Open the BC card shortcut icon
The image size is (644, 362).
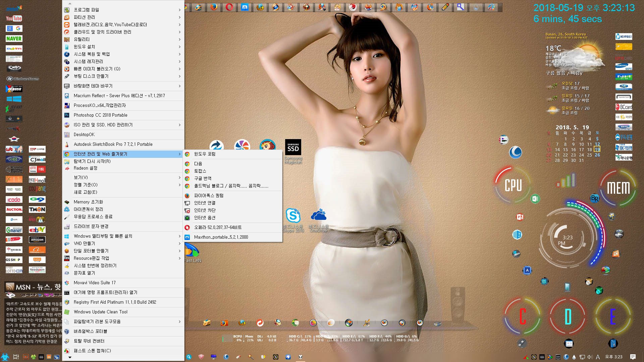[624, 107]
